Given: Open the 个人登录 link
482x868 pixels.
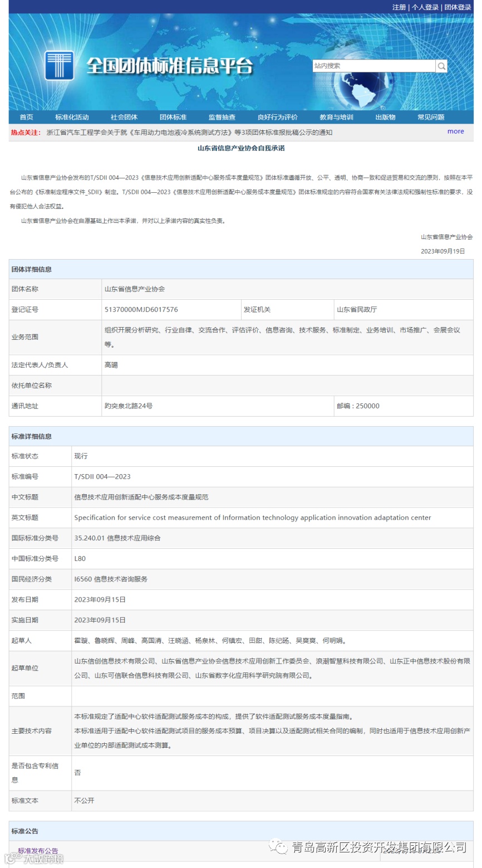Looking at the screenshot, I should tap(425, 7).
